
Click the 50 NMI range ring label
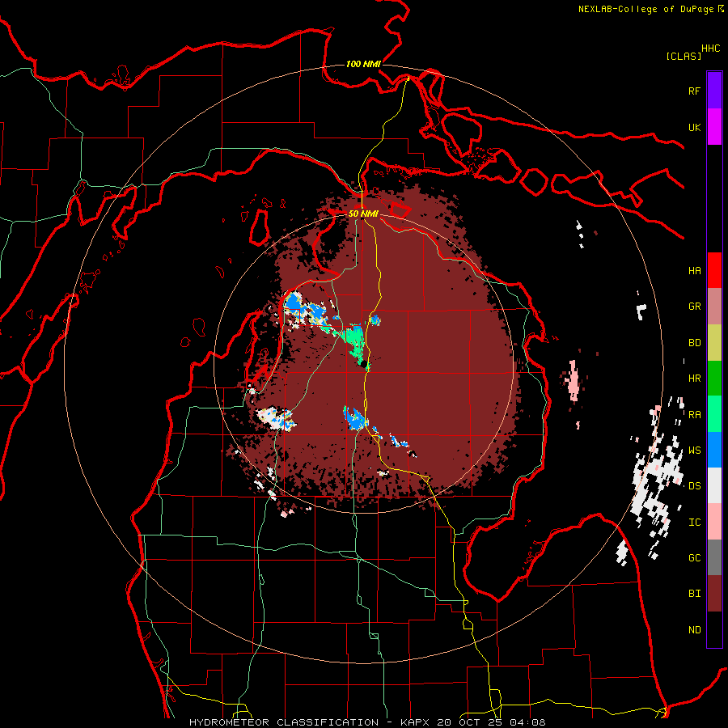(x=363, y=214)
